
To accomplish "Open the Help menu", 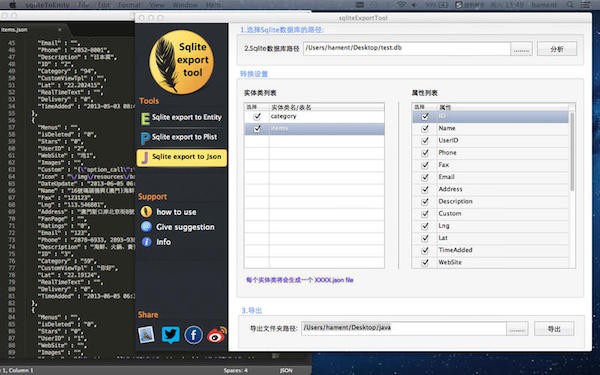I will pyautogui.click(x=213, y=5).
